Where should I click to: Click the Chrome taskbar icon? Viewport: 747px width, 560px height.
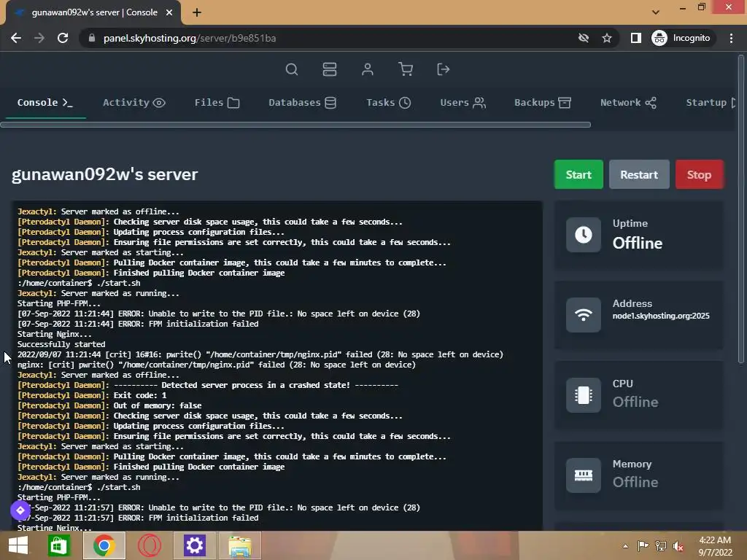pyautogui.click(x=104, y=545)
